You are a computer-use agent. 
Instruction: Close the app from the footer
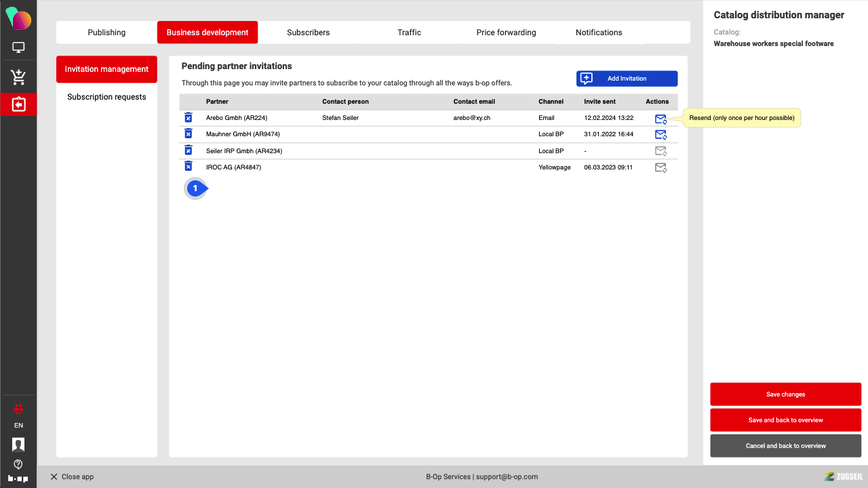pyautogui.click(x=72, y=477)
